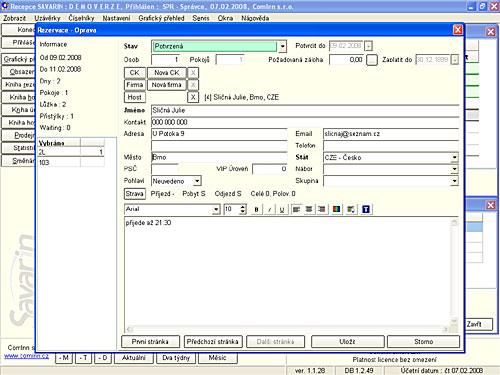
Task: Click the VIP Úroveň field
Action: click(270, 169)
